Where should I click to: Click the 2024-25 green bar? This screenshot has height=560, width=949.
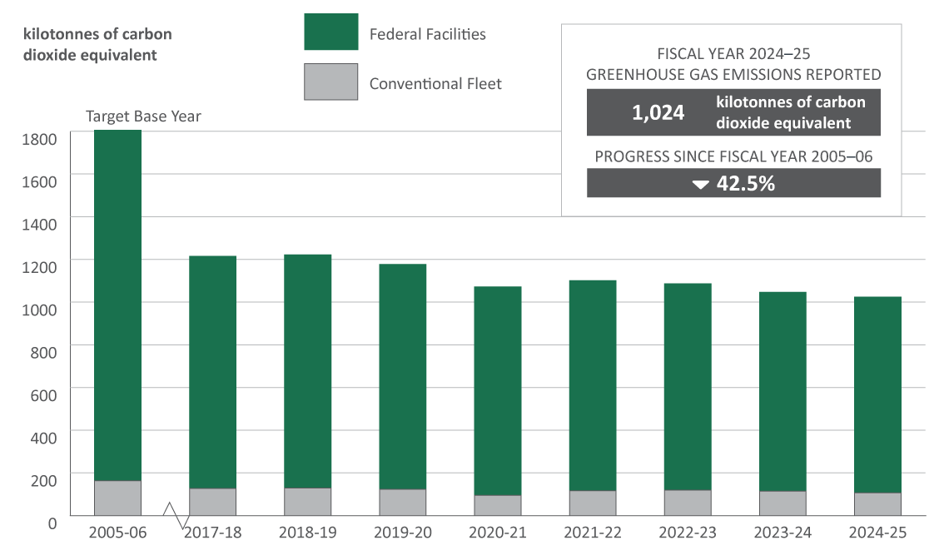877,394
